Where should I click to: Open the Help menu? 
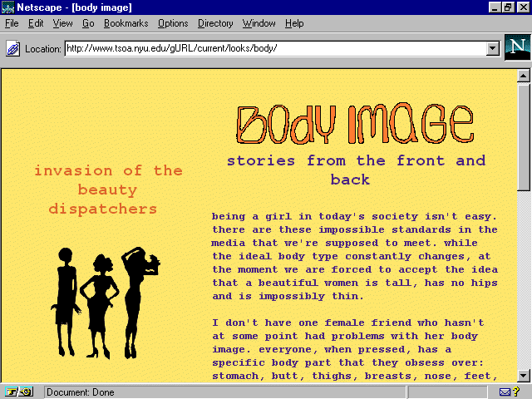click(x=294, y=23)
